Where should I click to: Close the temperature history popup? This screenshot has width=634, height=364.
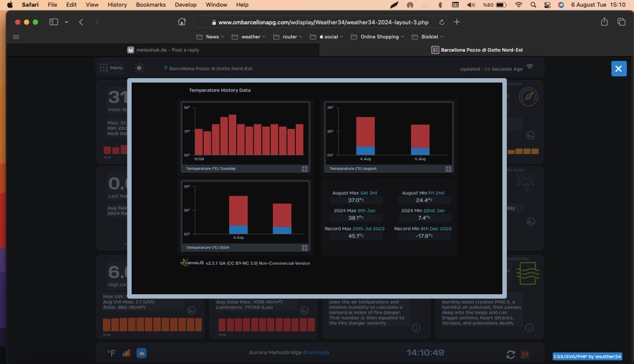pyautogui.click(x=619, y=69)
